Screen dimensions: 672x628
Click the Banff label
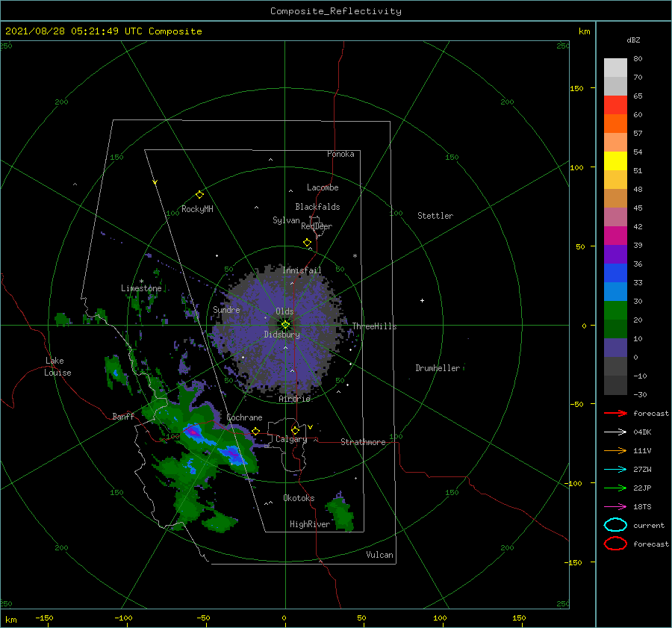pos(123,417)
